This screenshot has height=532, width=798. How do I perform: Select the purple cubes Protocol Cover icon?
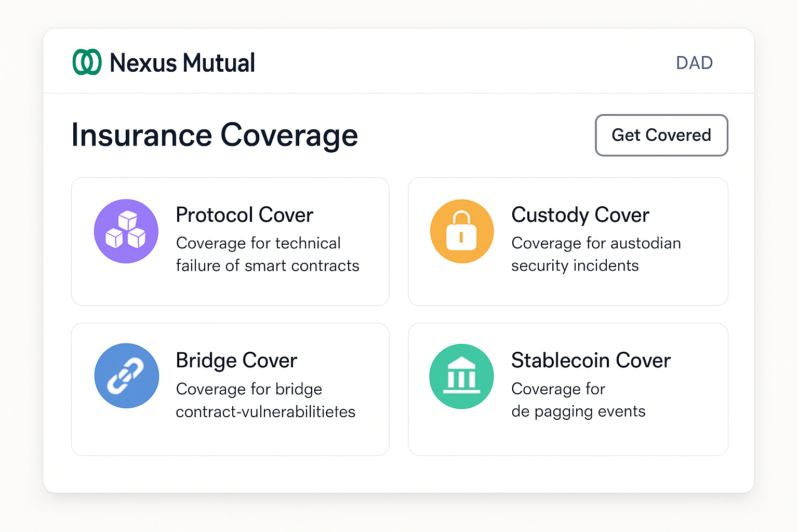(126, 231)
